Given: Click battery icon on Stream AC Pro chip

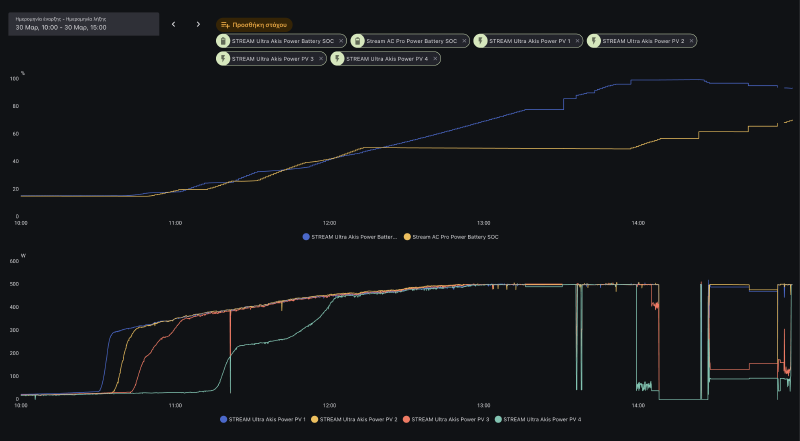Looking at the screenshot, I should click(x=358, y=41).
